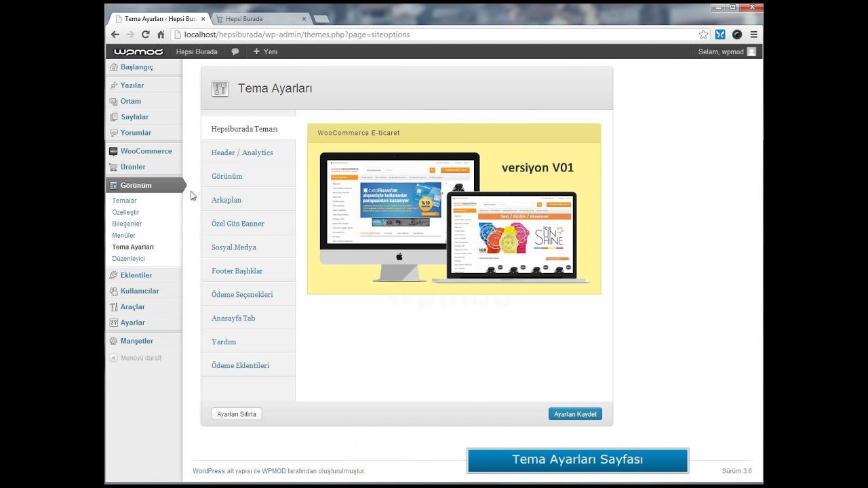The height and width of the screenshot is (488, 868).
Task: Click the Başlangıç home icon in sidebar
Action: pos(114,67)
